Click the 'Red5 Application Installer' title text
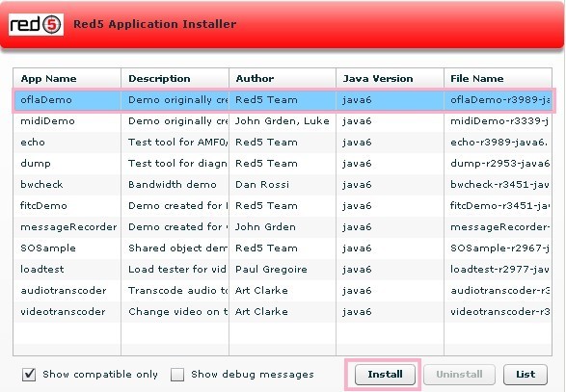The width and height of the screenshot is (566, 392). [155, 24]
